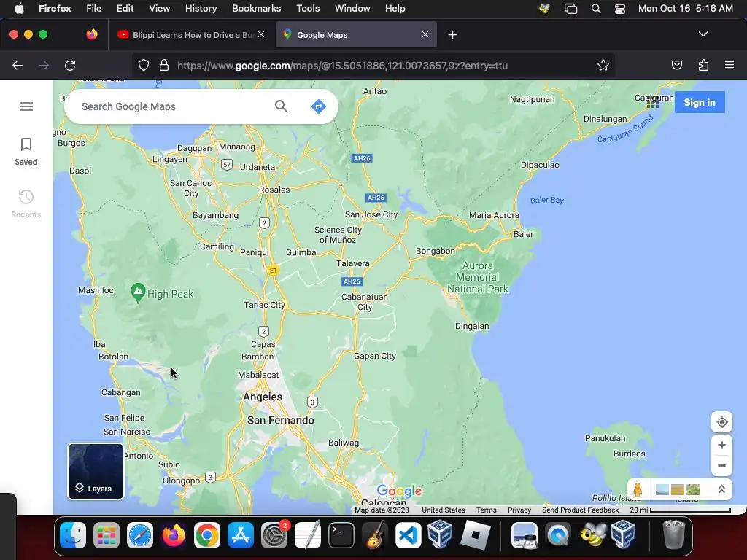Open the Tools menu

[308, 8]
